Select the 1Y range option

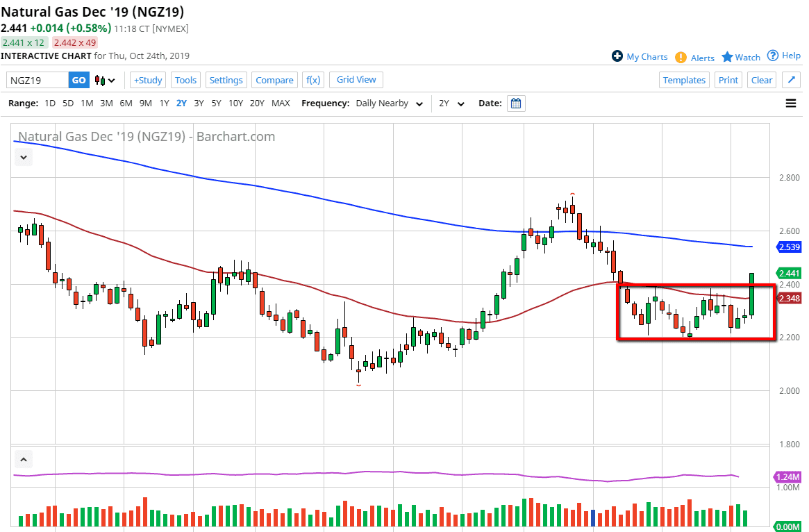pyautogui.click(x=164, y=103)
